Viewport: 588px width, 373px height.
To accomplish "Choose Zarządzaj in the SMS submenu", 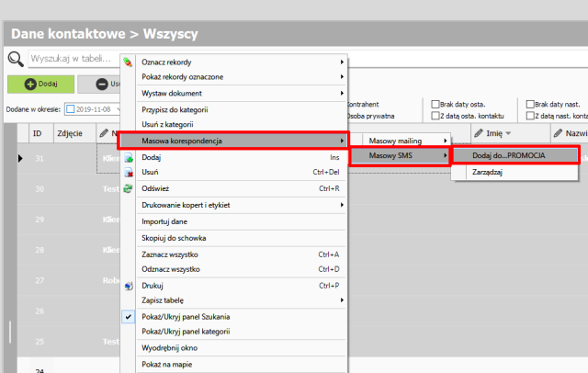I will (x=515, y=172).
